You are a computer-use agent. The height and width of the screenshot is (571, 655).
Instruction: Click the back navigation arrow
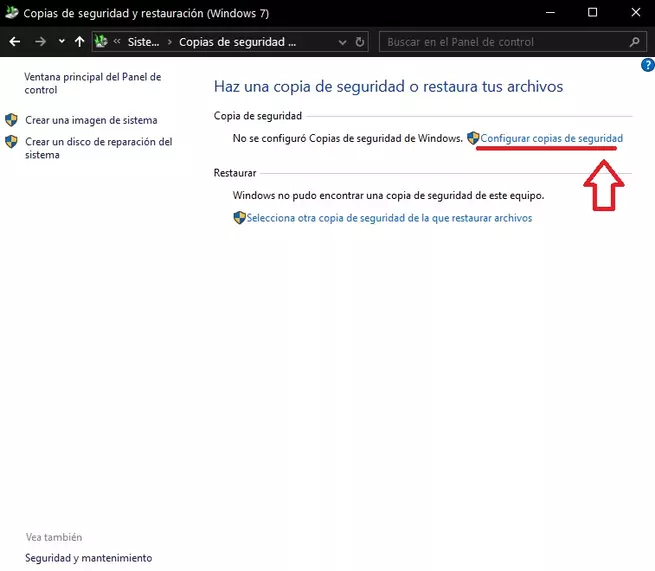(x=15, y=41)
